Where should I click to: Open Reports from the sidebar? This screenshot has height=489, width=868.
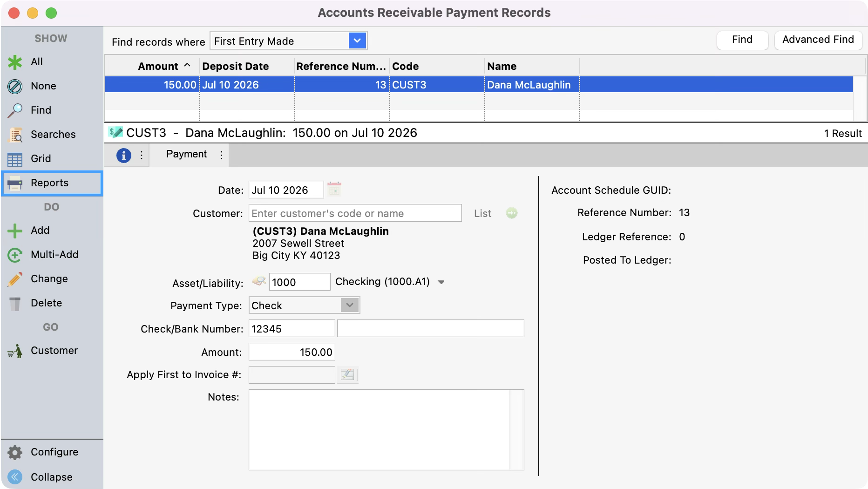pyautogui.click(x=52, y=183)
